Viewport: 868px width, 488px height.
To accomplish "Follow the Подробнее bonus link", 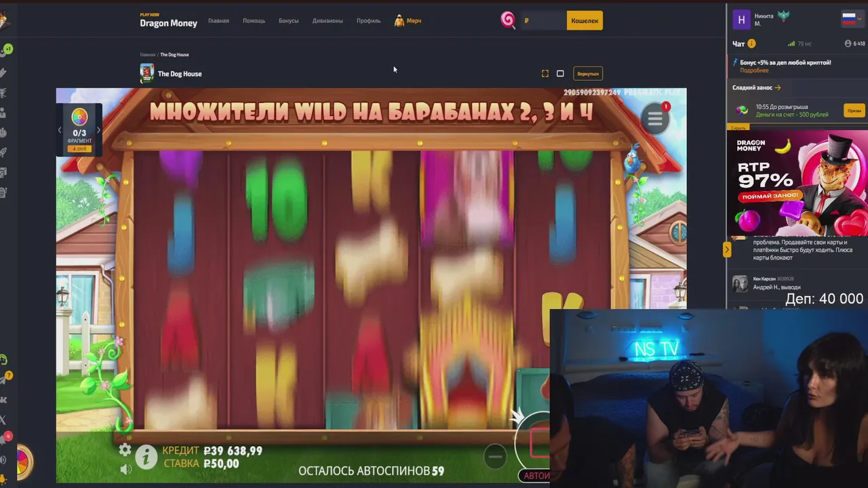I will point(754,70).
